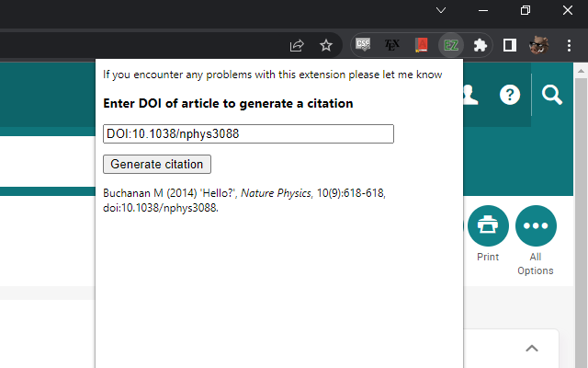The image size is (588, 368).
Task: Toggle the browser side panel
Action: pos(510,45)
